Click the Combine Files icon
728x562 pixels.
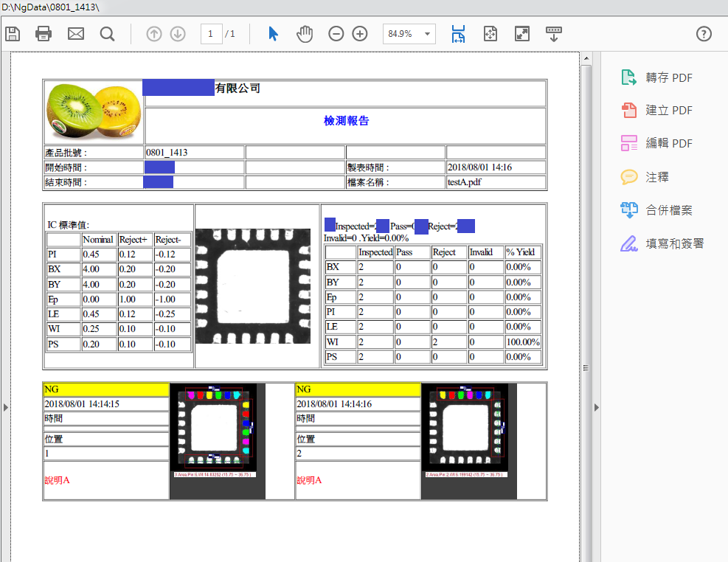pos(629,209)
